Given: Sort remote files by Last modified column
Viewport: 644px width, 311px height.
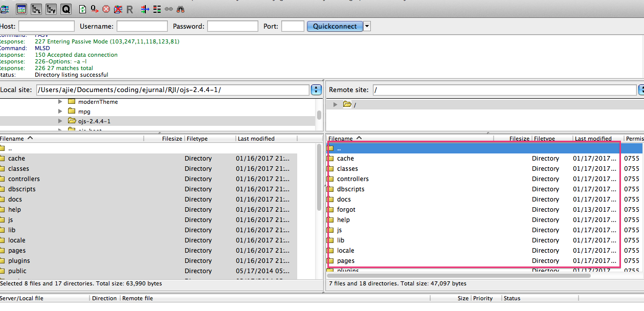Looking at the screenshot, I should 593,139.
